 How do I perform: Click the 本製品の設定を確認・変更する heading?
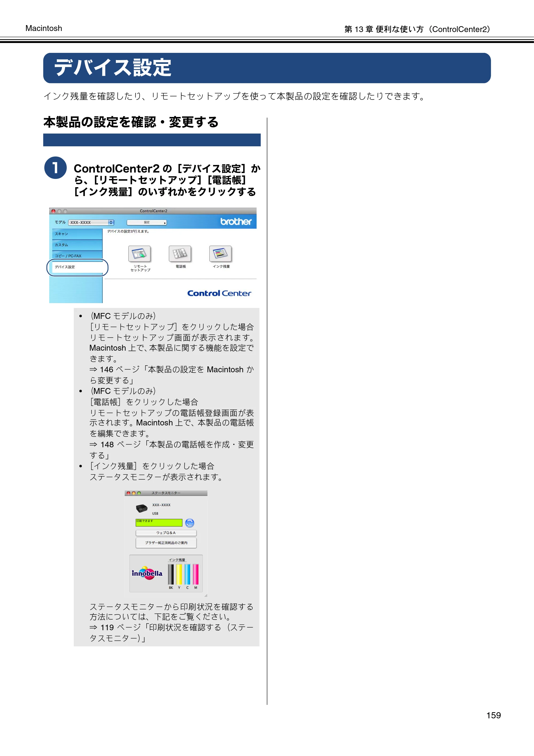[131, 122]
